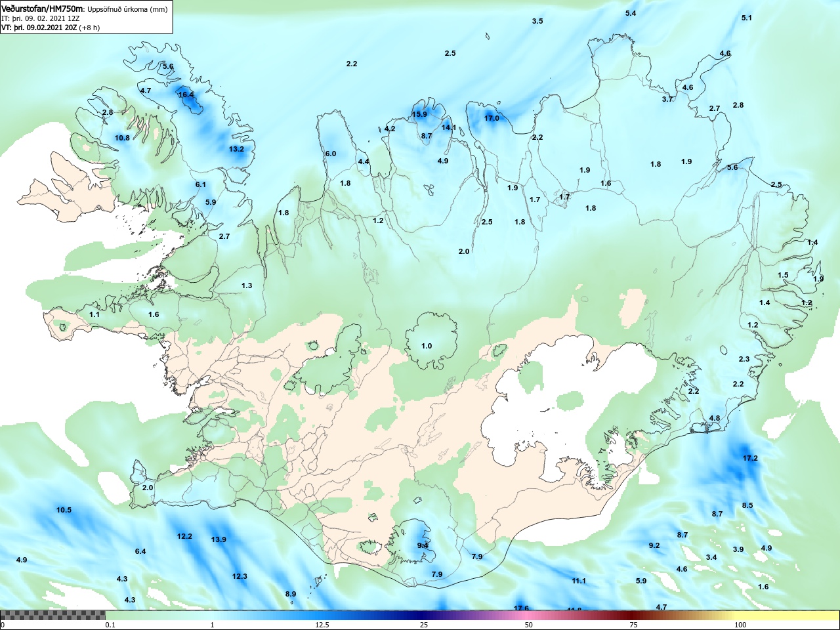The height and width of the screenshot is (630, 840).
Task: Select the Uppsöfnuð úrkoma (mm) label
Action: [x=127, y=9]
